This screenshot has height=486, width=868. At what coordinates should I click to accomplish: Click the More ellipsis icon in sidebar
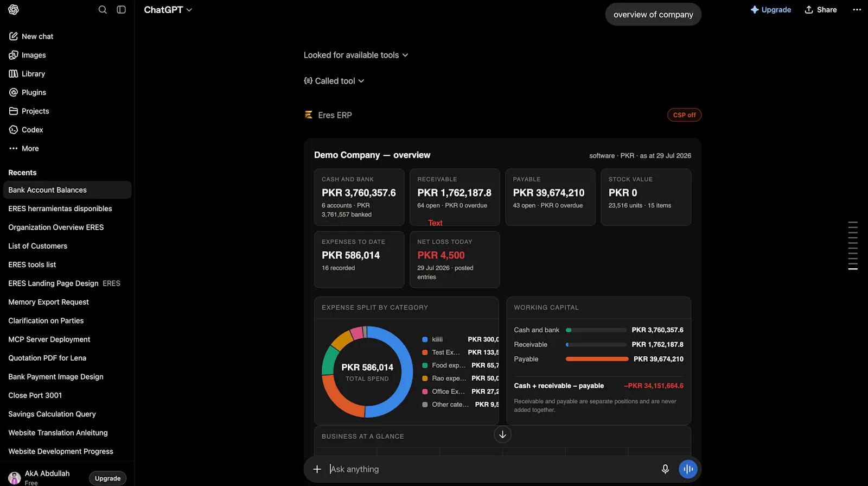coord(14,148)
